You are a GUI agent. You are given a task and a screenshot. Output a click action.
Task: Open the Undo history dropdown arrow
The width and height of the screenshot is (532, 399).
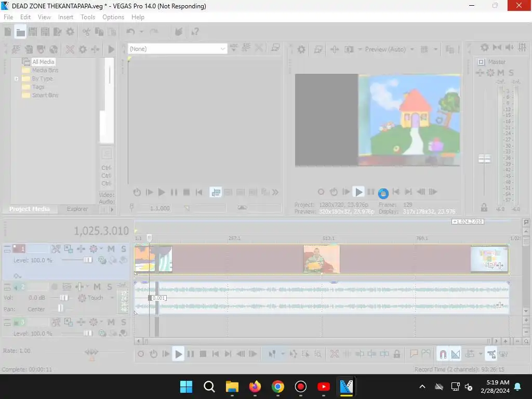point(141,32)
